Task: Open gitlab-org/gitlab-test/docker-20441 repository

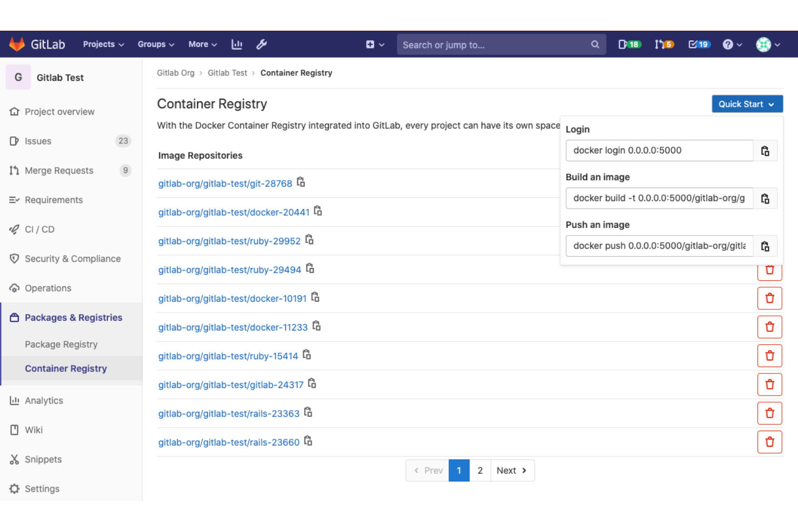Action: pyautogui.click(x=233, y=212)
